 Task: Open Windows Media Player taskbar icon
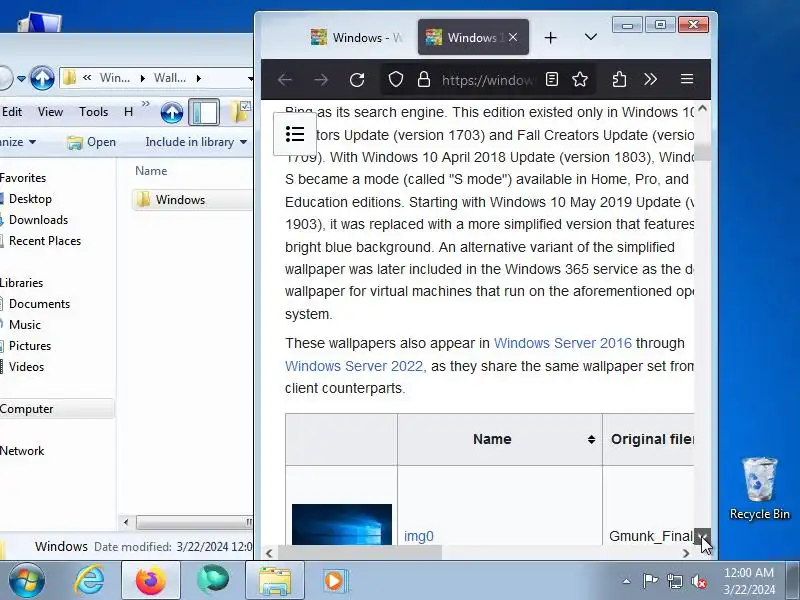pos(335,580)
